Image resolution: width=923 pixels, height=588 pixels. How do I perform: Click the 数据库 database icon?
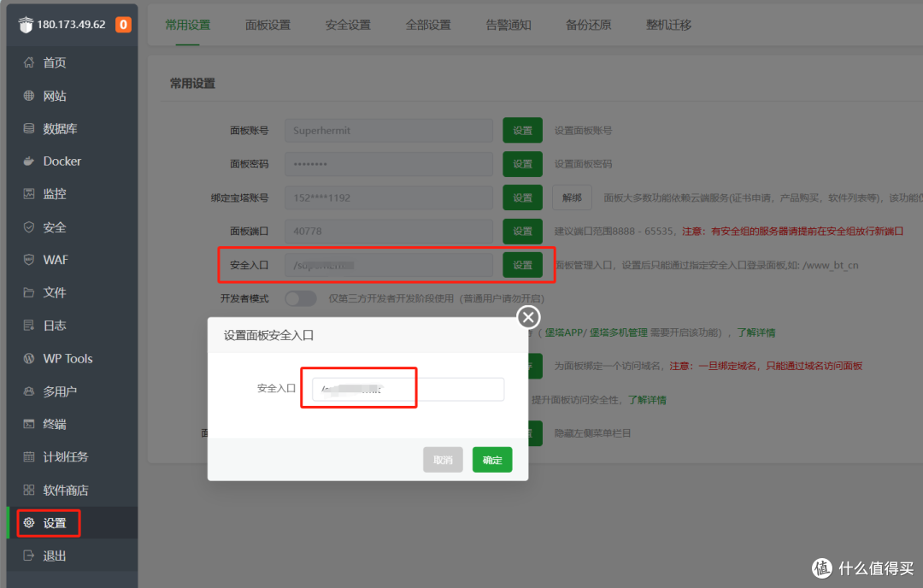pyautogui.click(x=29, y=128)
